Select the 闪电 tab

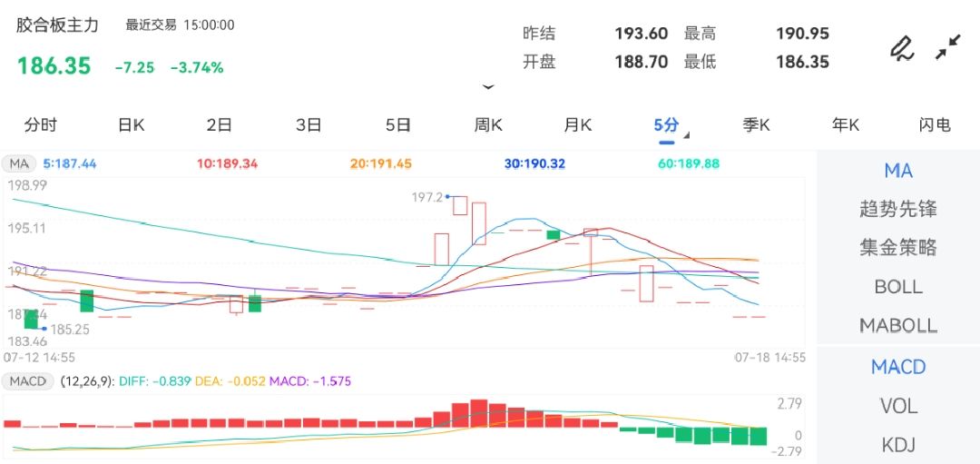tap(934, 125)
